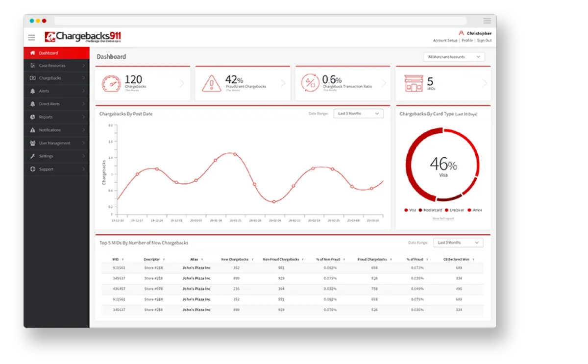Click the highest data point on the line chart
588x364 pixels.
[235, 154]
